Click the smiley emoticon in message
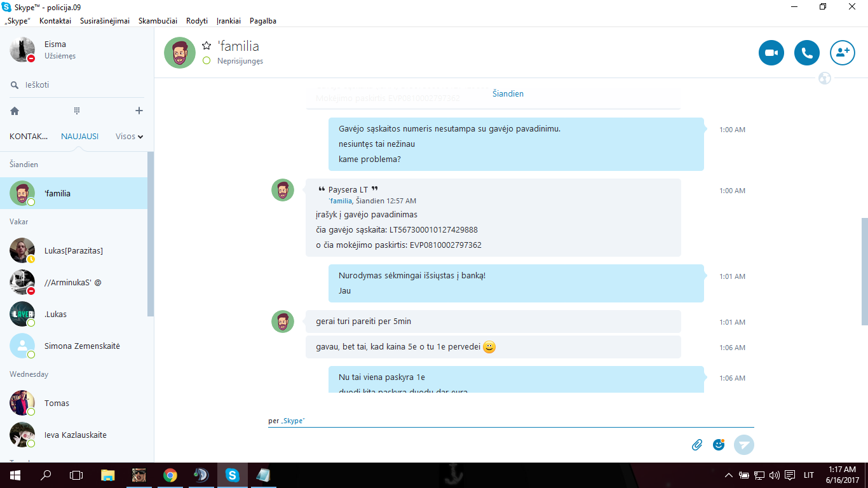This screenshot has height=488, width=868. click(489, 347)
